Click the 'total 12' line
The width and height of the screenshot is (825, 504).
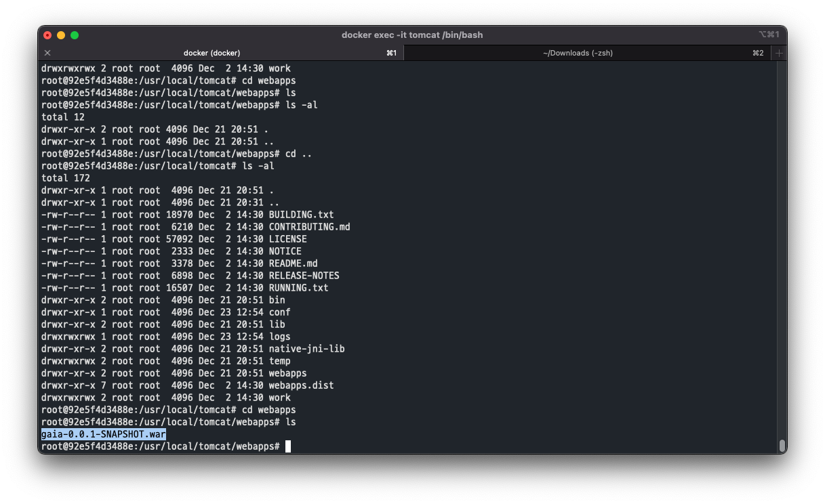(63, 117)
